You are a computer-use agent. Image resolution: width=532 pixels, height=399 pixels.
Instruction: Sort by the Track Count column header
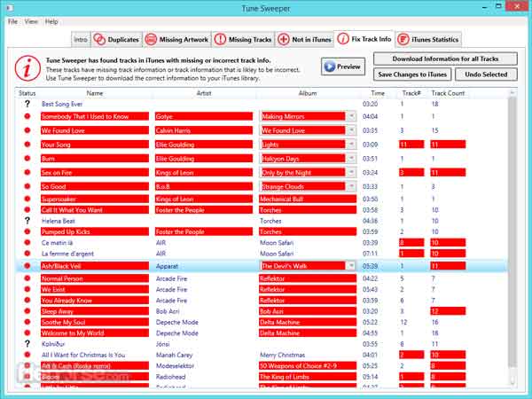448,93
